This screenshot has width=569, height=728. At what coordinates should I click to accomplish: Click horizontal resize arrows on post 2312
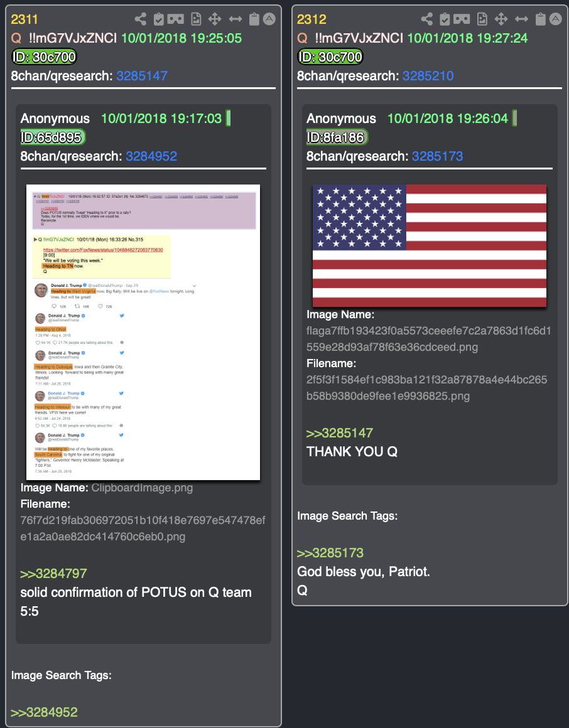[x=522, y=19]
